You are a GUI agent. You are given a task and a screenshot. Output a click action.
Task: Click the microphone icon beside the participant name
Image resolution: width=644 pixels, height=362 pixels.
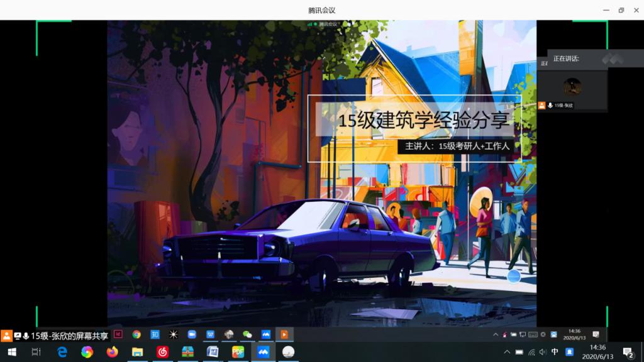tap(550, 106)
